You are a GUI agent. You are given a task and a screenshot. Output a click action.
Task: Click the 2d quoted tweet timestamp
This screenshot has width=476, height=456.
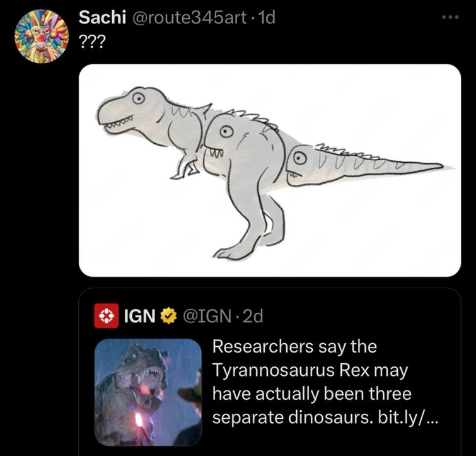tap(252, 316)
